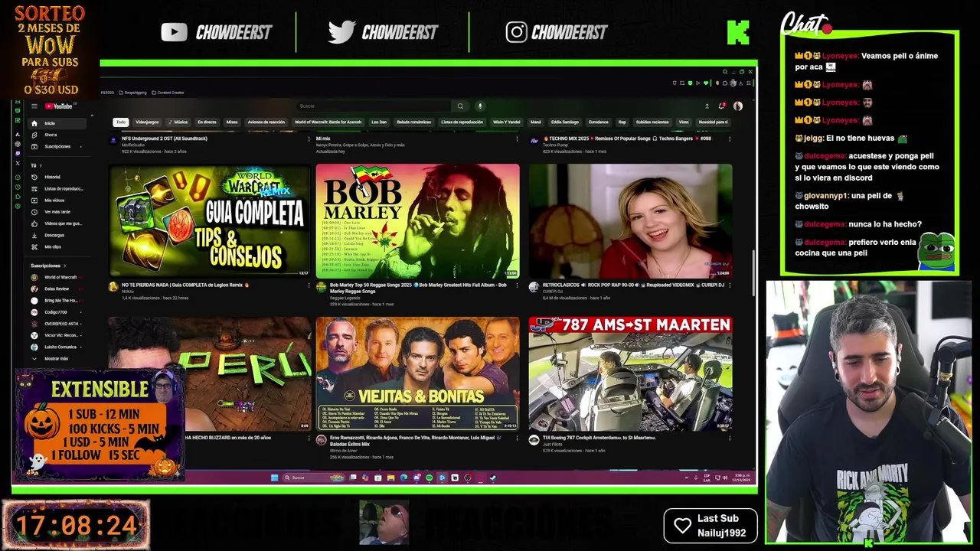The image size is (980, 551).
Task: Open Luisito Comunica subscription channel
Action: point(57,347)
